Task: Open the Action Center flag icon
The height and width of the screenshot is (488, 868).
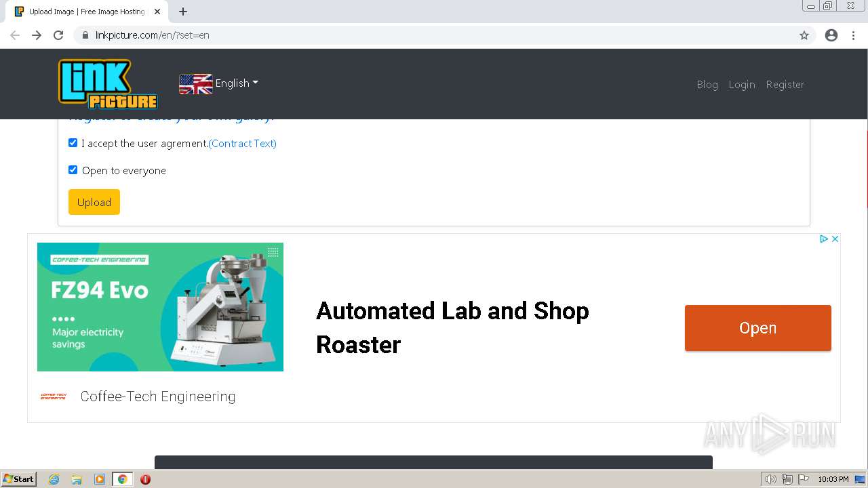Action: click(804, 479)
